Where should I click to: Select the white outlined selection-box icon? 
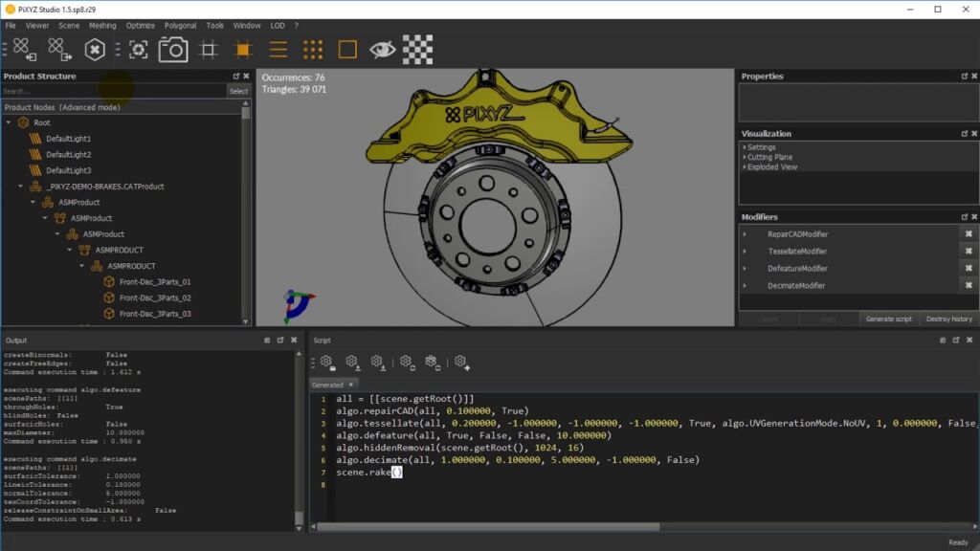tap(208, 50)
